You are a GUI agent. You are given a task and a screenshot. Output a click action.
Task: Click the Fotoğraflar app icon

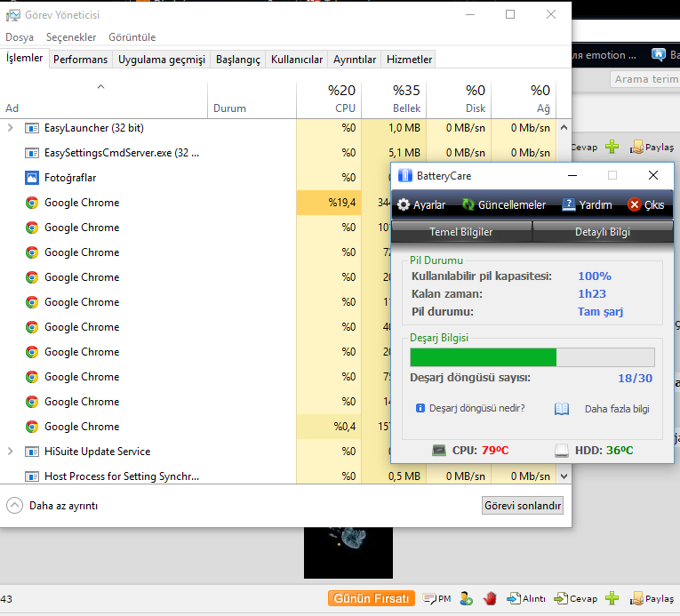coord(32,178)
